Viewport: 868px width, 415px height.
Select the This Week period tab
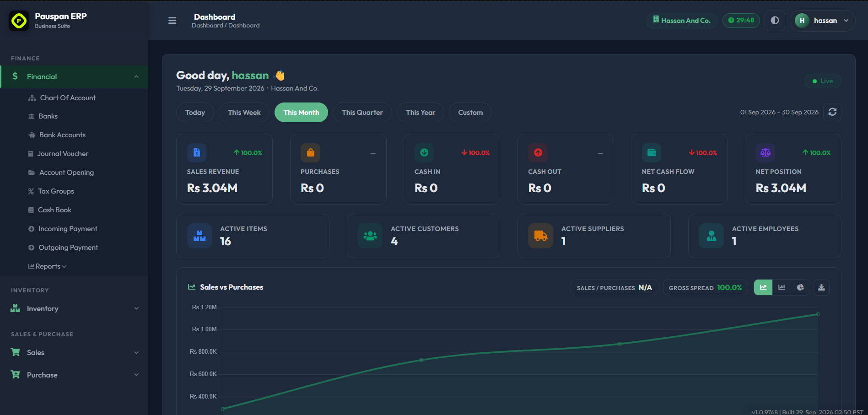pyautogui.click(x=244, y=113)
